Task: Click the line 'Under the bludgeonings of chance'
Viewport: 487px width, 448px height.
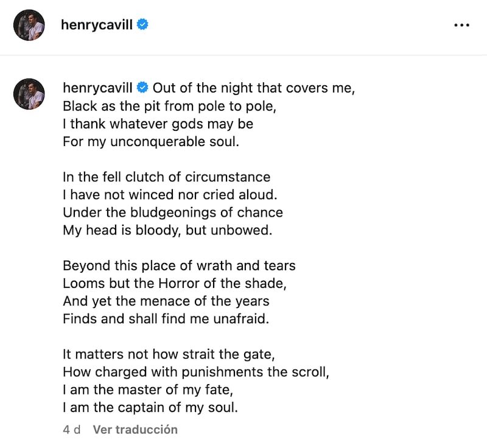Action: coord(172,212)
